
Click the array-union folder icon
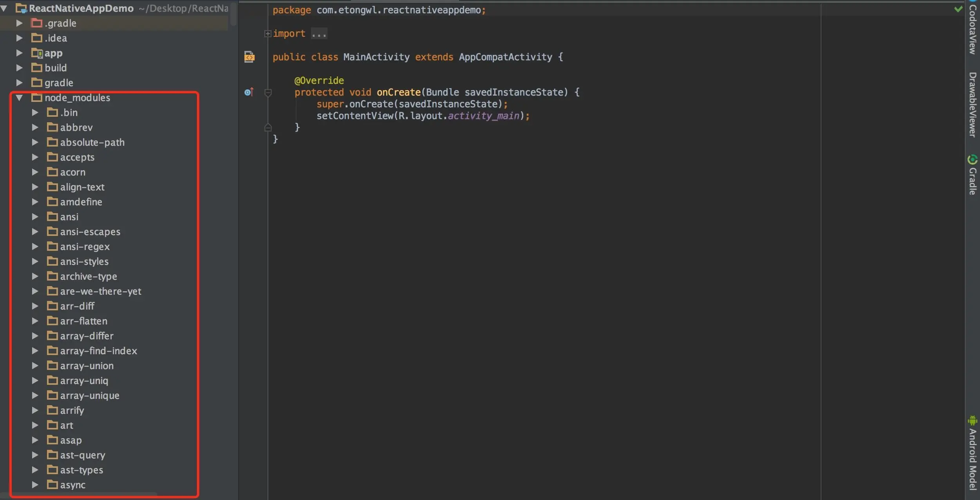point(52,366)
